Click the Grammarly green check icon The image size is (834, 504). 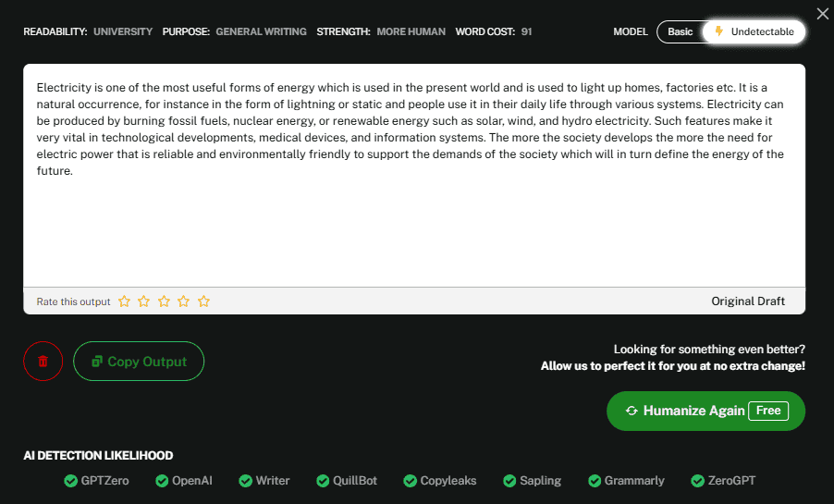pos(595,481)
